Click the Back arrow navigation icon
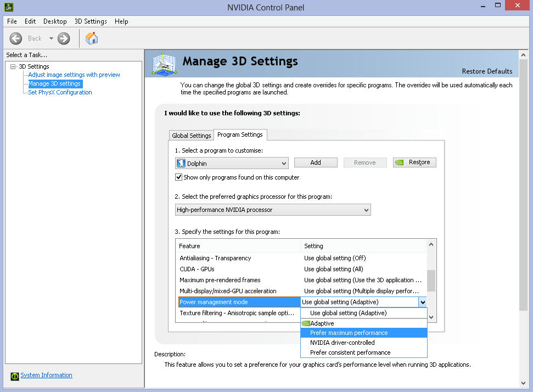 click(15, 38)
